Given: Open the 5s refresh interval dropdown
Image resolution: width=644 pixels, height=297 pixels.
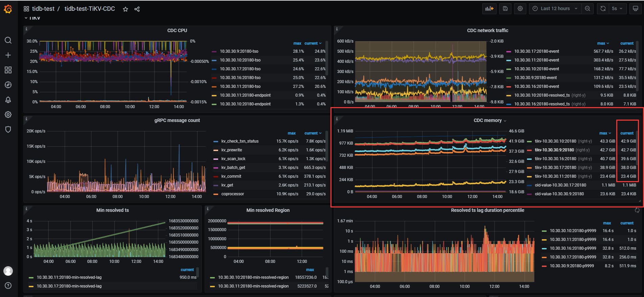Looking at the screenshot, I should pyautogui.click(x=617, y=9).
